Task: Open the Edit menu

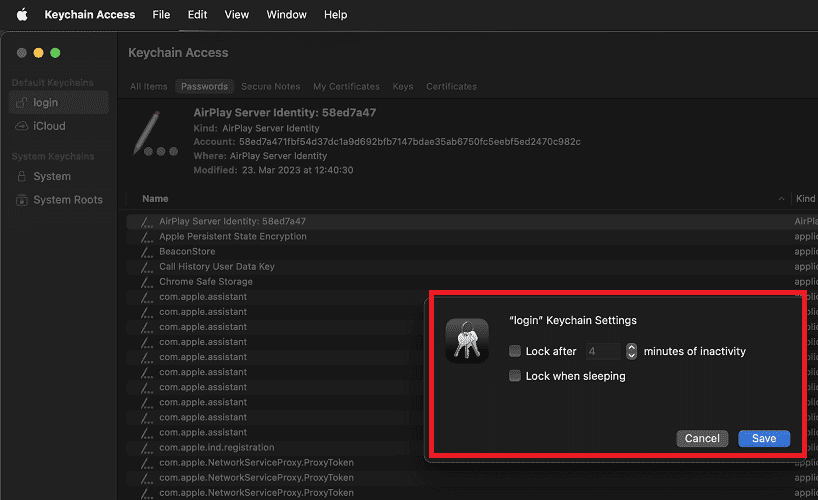Action: pos(197,15)
